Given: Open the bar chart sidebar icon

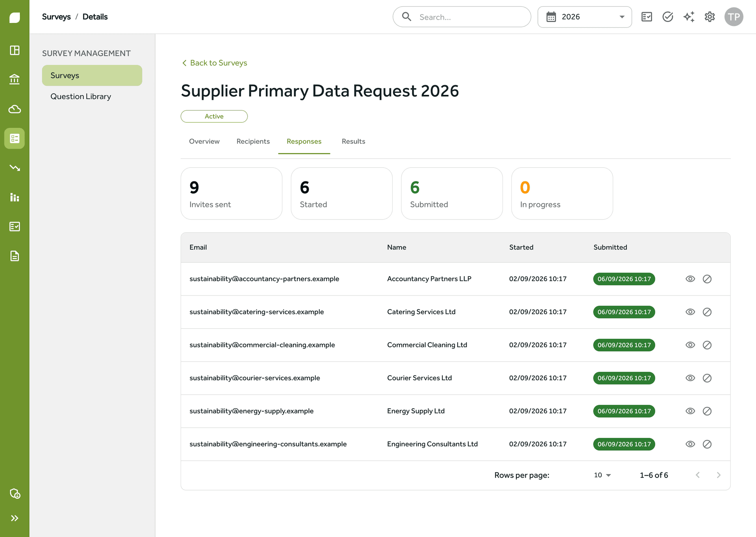Looking at the screenshot, I should 15,197.
